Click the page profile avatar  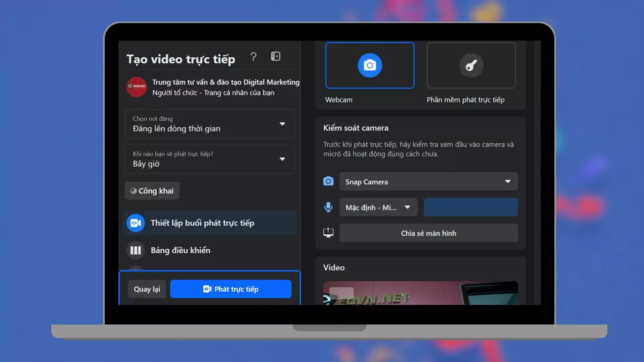coord(137,87)
